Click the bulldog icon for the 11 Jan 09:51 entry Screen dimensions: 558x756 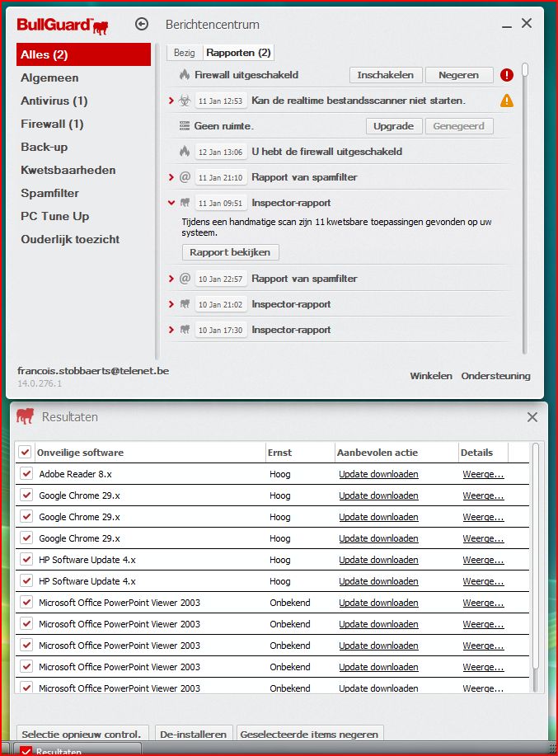(x=185, y=203)
